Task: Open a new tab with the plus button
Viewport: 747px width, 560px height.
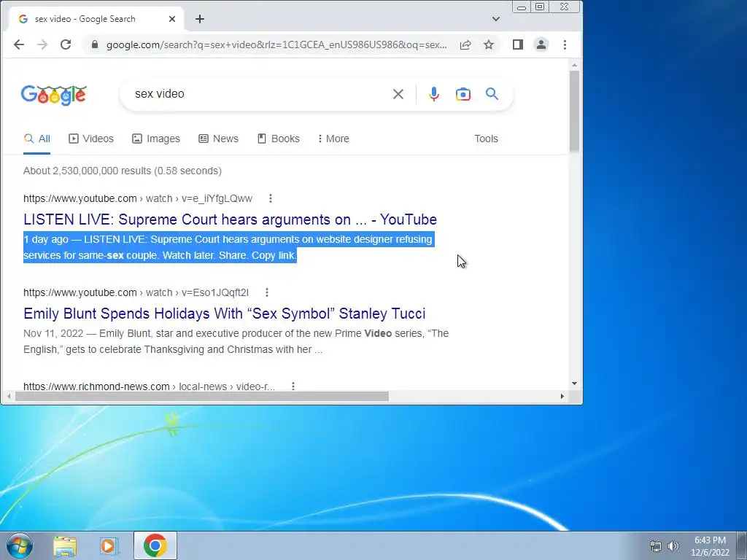Action: tap(200, 19)
